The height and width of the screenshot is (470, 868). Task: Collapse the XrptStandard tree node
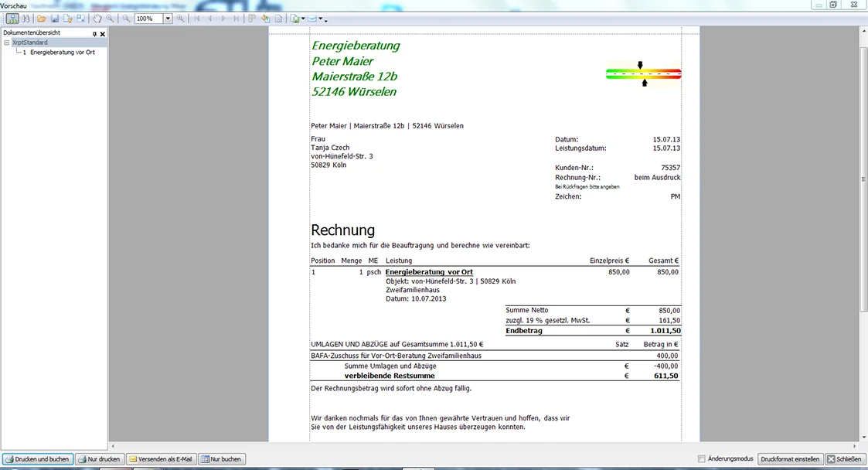pos(7,43)
